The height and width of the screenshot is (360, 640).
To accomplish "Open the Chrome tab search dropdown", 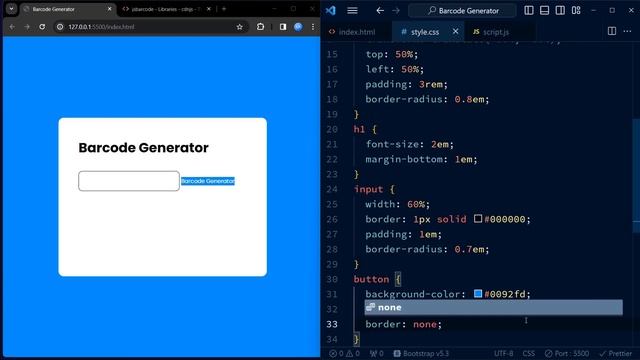I will (x=11, y=9).
